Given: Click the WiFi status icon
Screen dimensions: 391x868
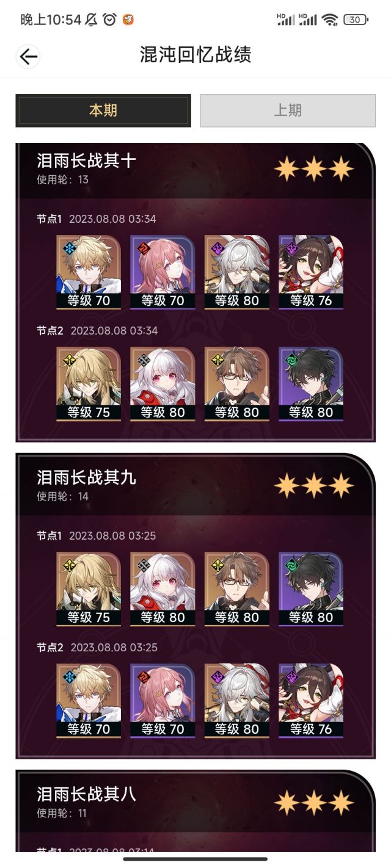Looking at the screenshot, I should [x=330, y=20].
